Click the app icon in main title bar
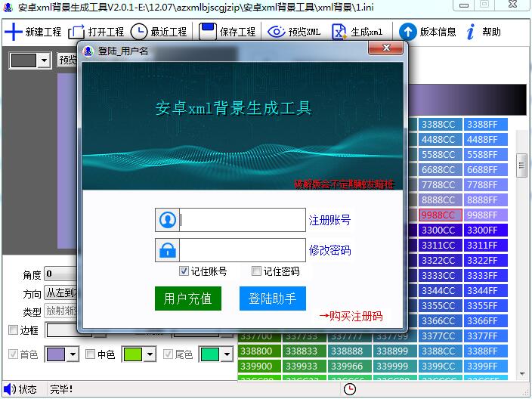 [8, 7]
